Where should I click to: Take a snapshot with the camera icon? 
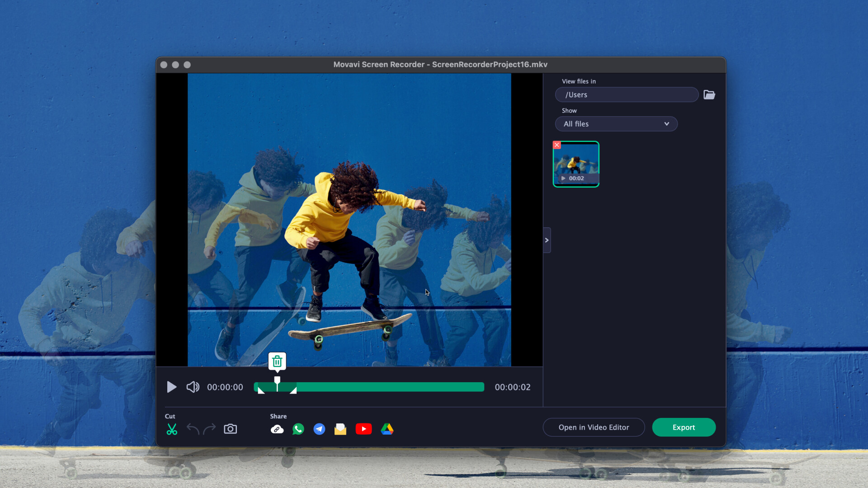[230, 429]
